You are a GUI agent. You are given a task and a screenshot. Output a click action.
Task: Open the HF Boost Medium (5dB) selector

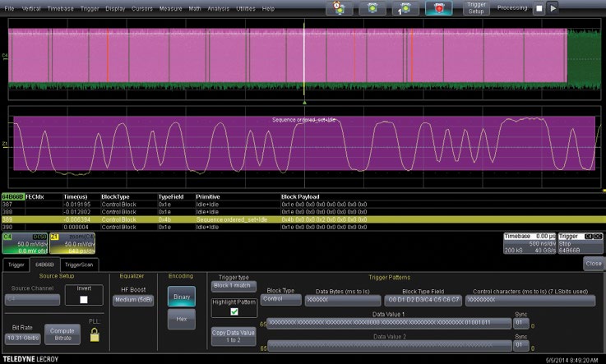click(132, 299)
